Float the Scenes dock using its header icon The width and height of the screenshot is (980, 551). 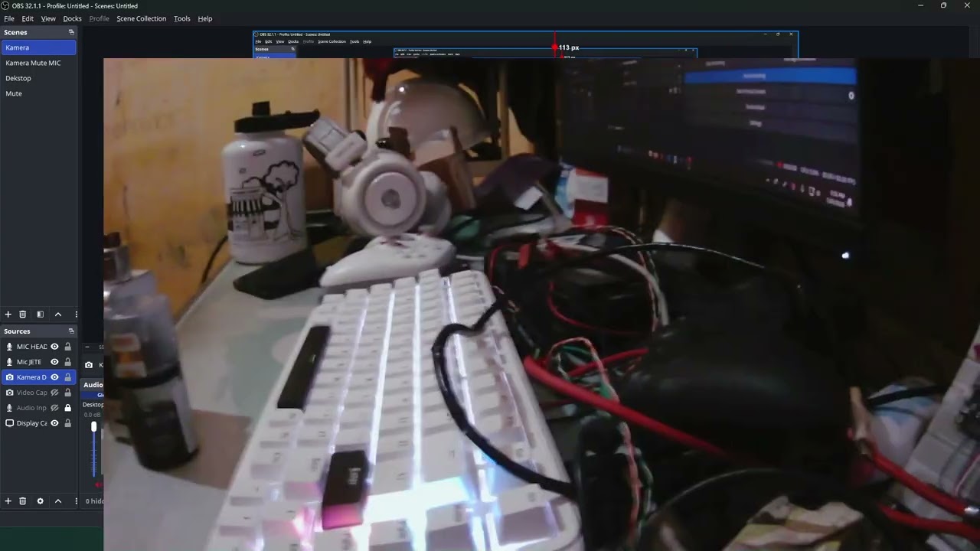click(x=71, y=32)
